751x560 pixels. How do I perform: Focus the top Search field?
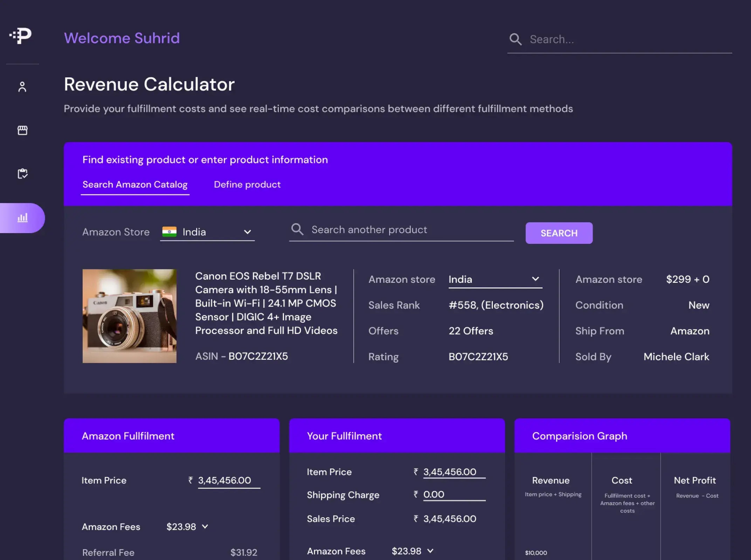(x=620, y=40)
